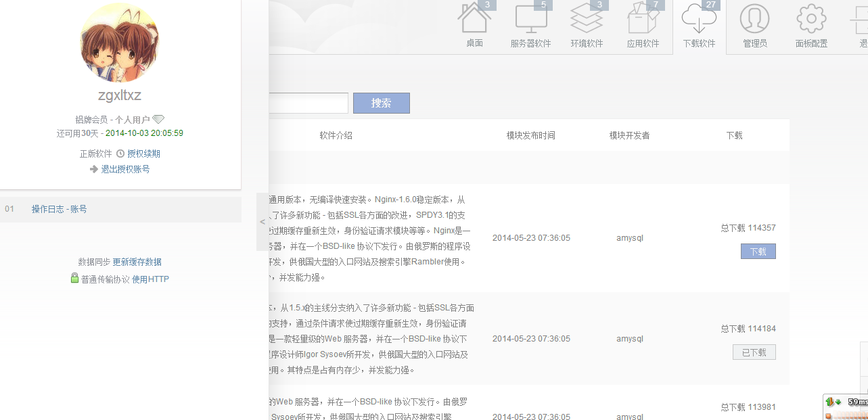Click 授权续期 link
The width and height of the screenshot is (868, 420).
point(143,154)
